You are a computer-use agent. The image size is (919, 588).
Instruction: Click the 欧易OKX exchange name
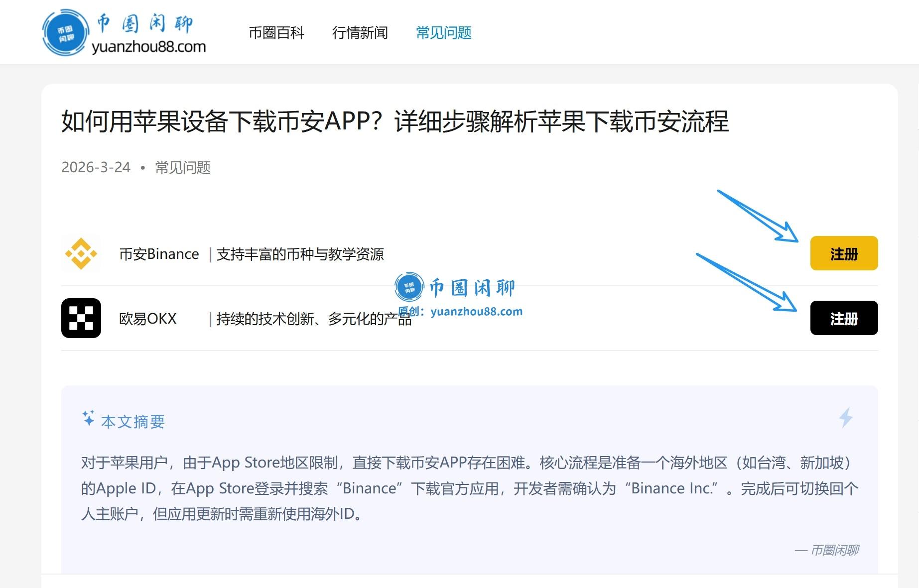147,319
